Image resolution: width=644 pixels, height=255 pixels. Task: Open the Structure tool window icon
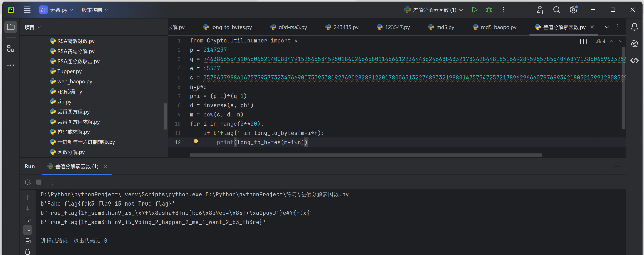coord(11,49)
